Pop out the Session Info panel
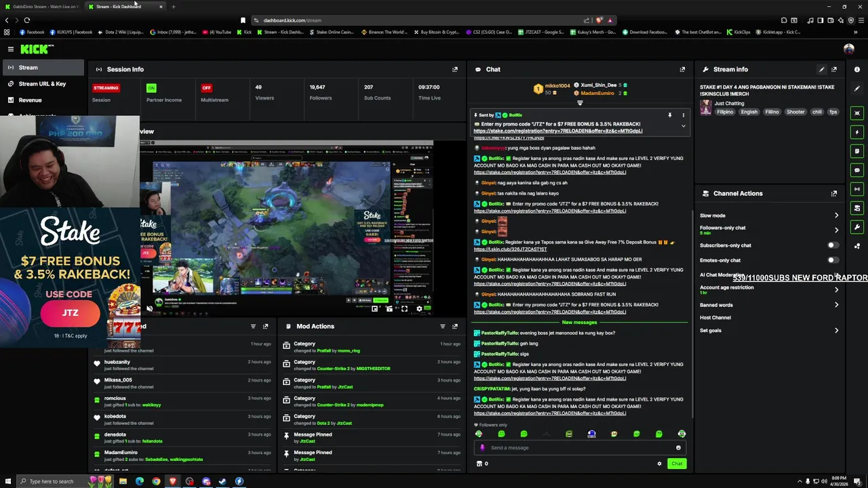 tap(455, 69)
